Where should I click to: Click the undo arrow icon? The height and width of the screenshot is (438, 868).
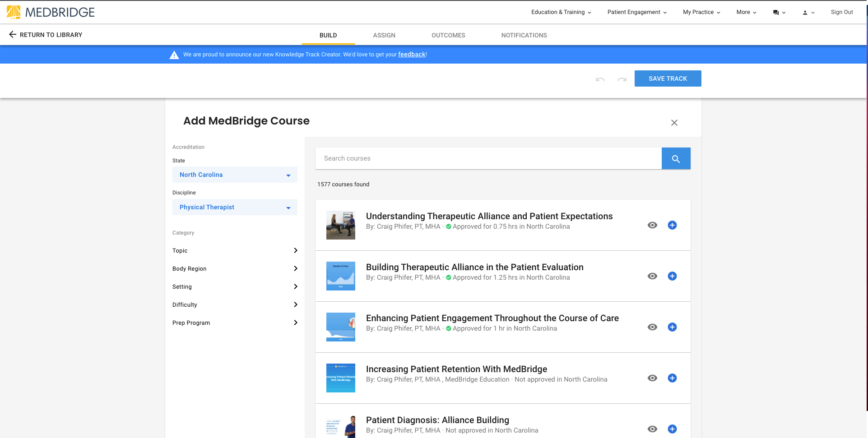[x=600, y=79]
